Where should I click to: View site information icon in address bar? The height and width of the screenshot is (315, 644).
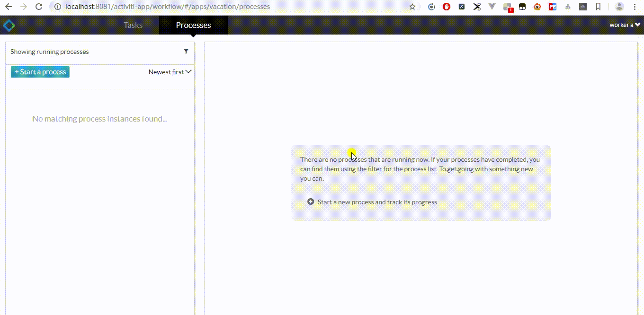58,7
